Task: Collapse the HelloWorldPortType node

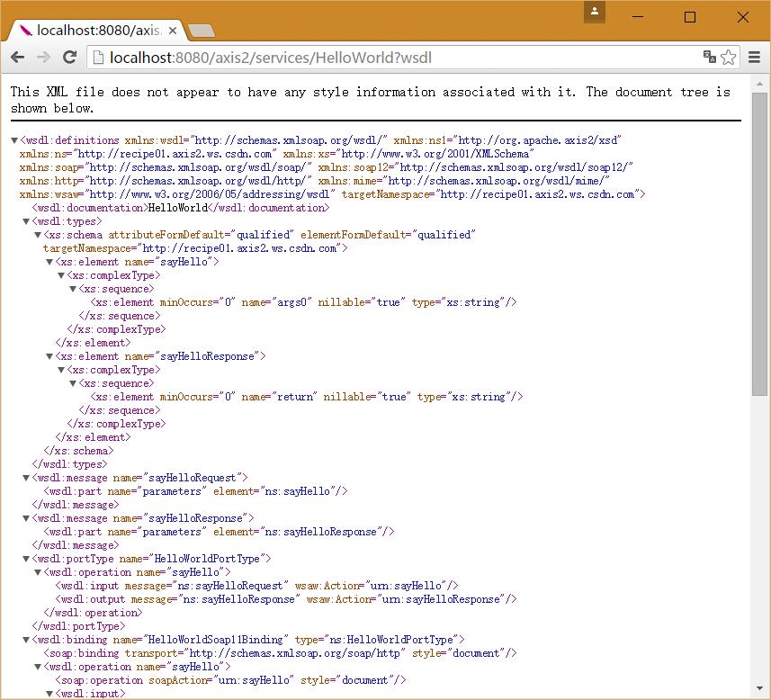Action: tap(27, 559)
